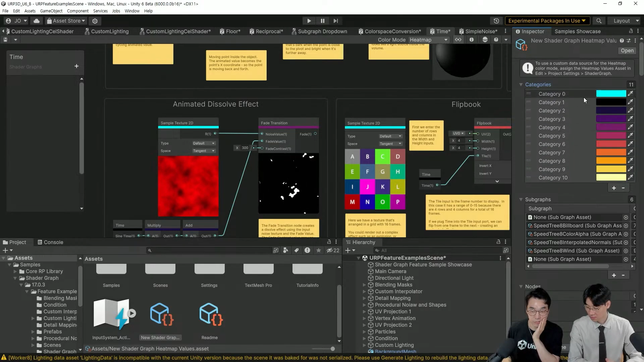Click the Open button in Inspector
Viewport: 644px width, 362px height.
[x=627, y=50]
